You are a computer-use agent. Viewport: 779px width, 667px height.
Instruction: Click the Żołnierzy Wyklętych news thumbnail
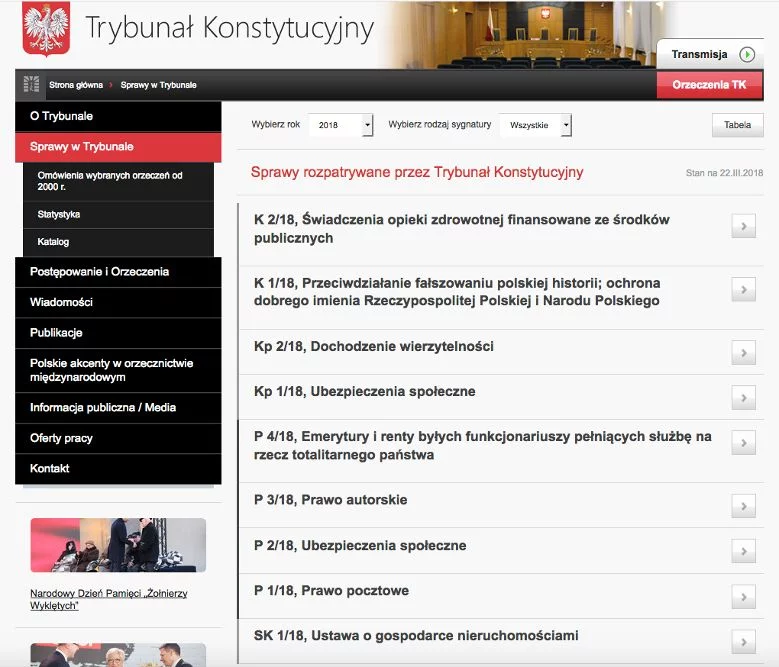coord(118,545)
